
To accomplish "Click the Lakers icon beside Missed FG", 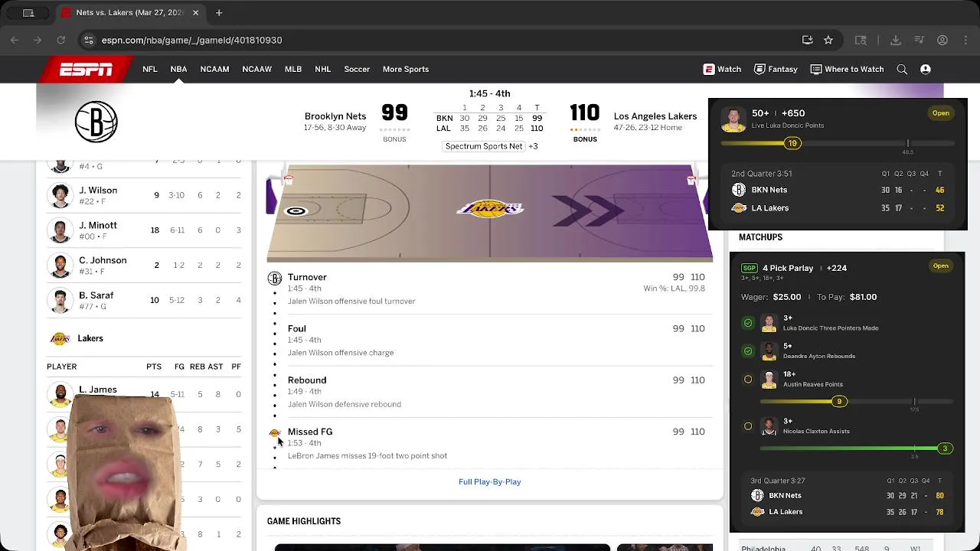I will 275,433.
